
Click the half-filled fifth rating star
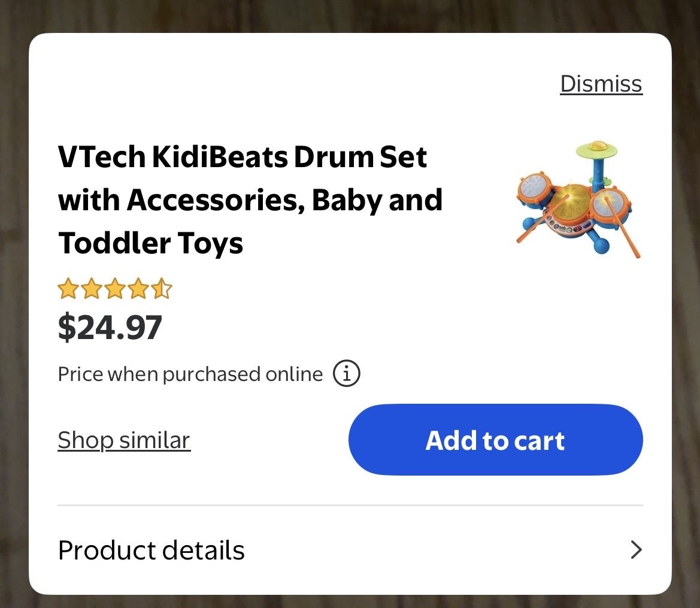click(x=162, y=289)
